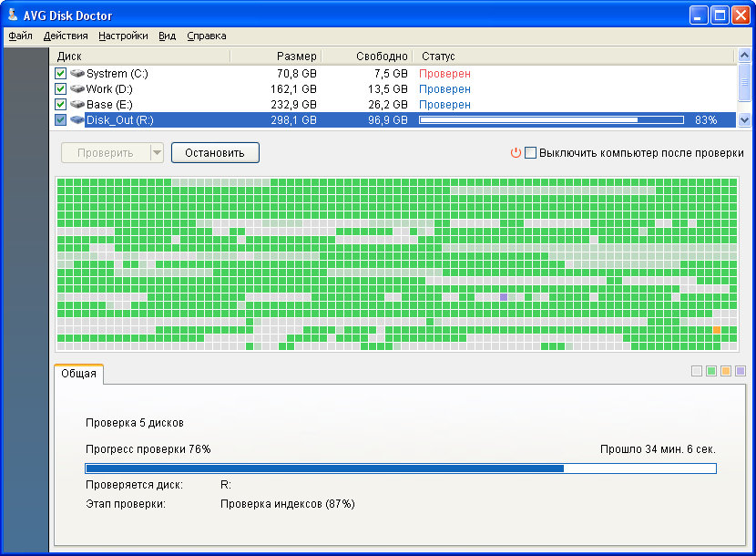Select the 'Disk_Out (R:)' disk row name
756x556 pixels.
tap(120, 119)
